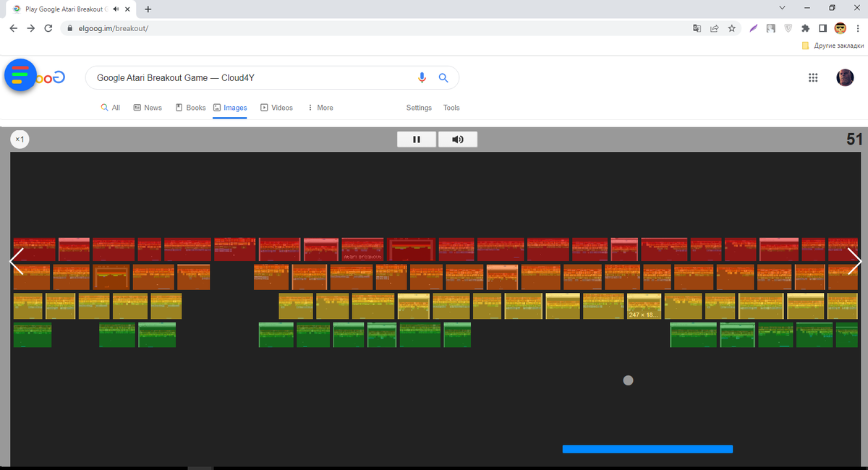Click the score number 51
This screenshot has height=470, width=868.
[854, 139]
